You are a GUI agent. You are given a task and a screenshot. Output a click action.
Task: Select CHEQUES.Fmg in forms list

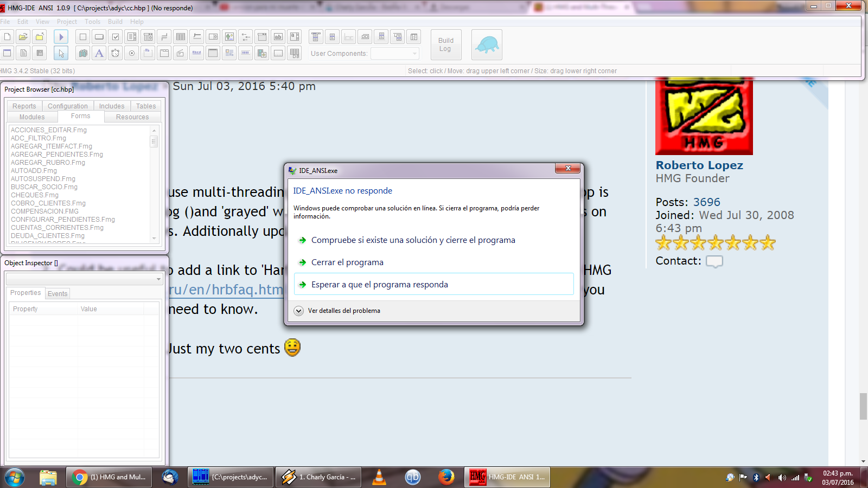click(35, 195)
